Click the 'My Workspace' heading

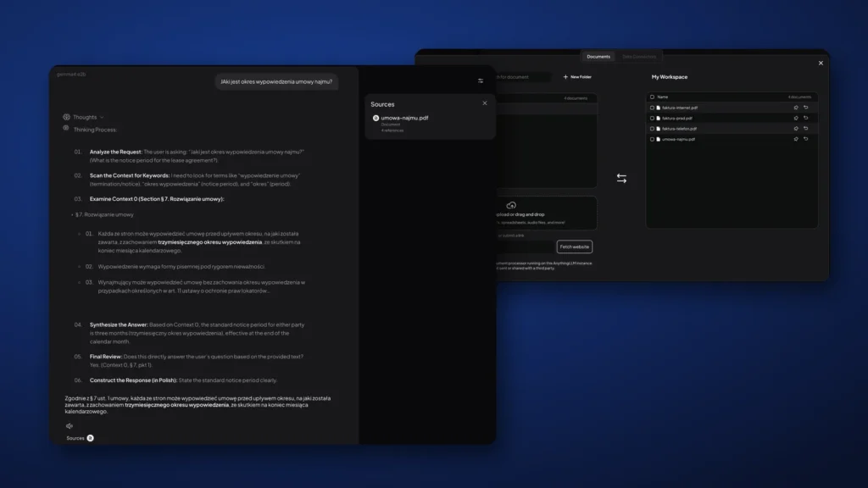[x=670, y=77]
